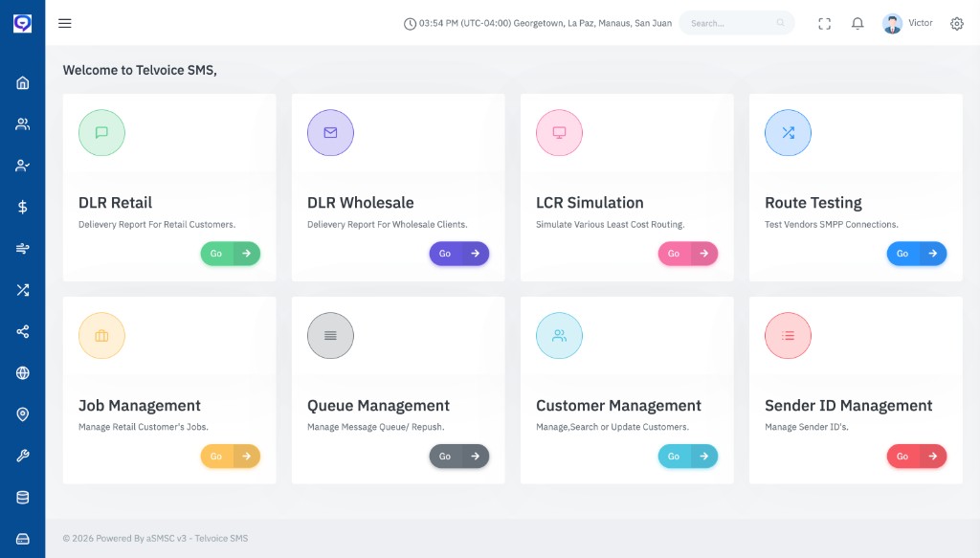
Task: Open the settings gear icon
Action: tap(957, 24)
